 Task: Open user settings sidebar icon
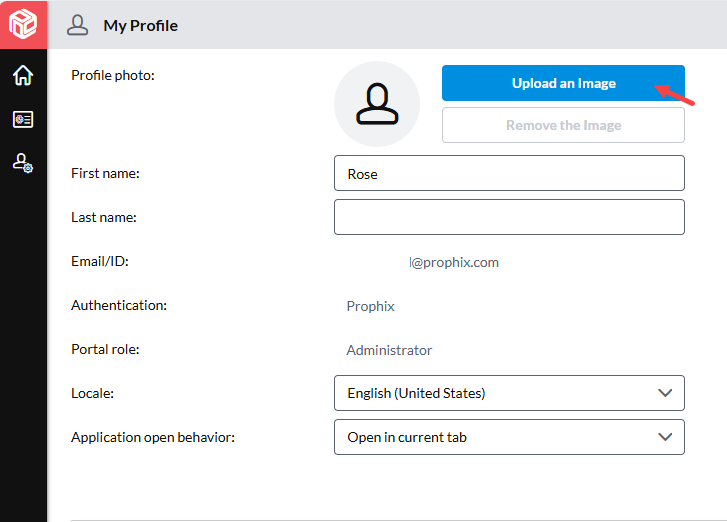[x=23, y=164]
